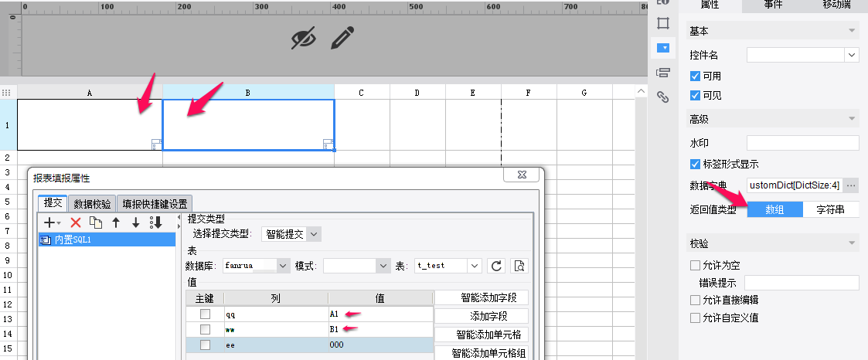This screenshot has width=868, height=360.
Task: Enable 允许自定义值 checkbox
Action: [696, 318]
